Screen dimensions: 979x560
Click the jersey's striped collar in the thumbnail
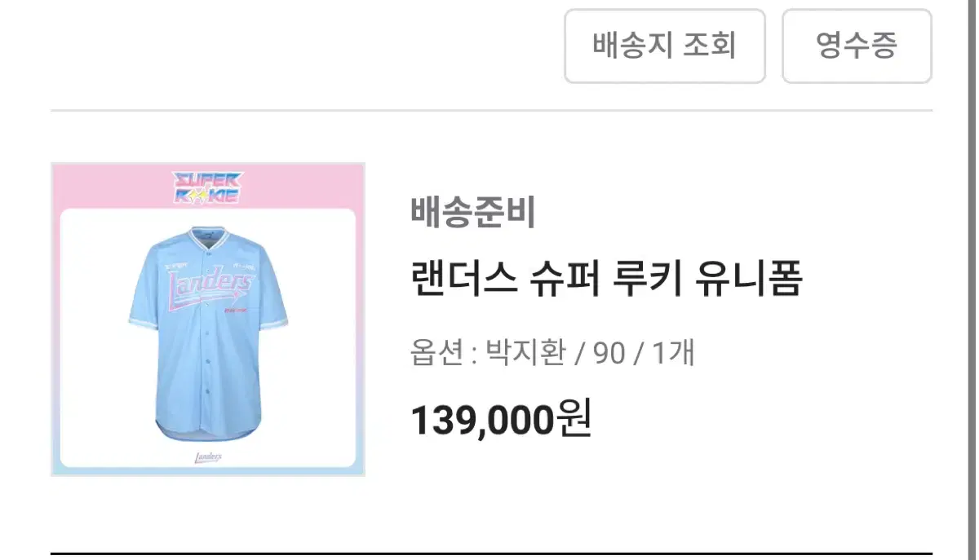point(208,237)
